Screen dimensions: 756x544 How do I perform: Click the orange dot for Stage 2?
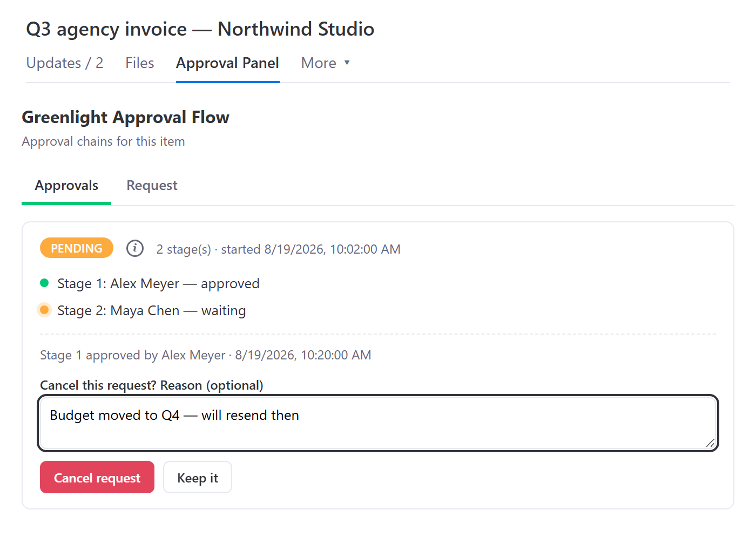[44, 310]
